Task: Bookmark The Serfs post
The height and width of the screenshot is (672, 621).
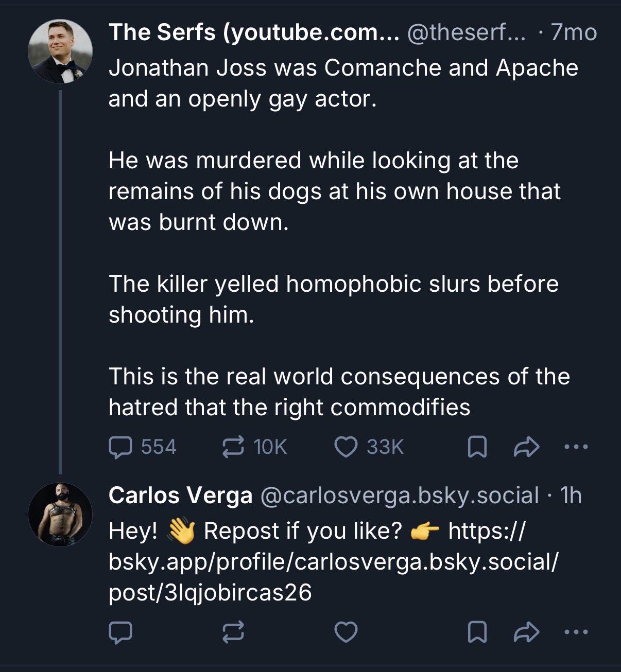Action: click(x=477, y=448)
